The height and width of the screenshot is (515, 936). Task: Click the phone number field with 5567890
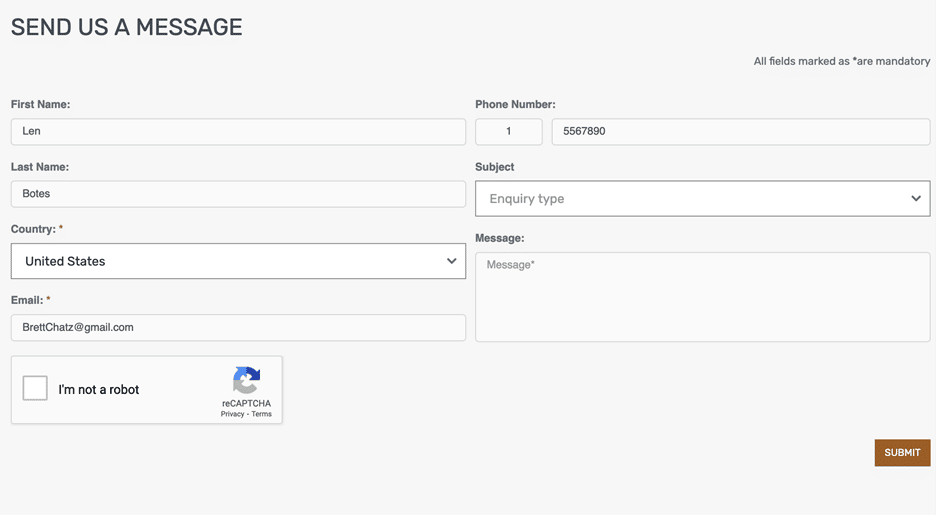pos(740,131)
